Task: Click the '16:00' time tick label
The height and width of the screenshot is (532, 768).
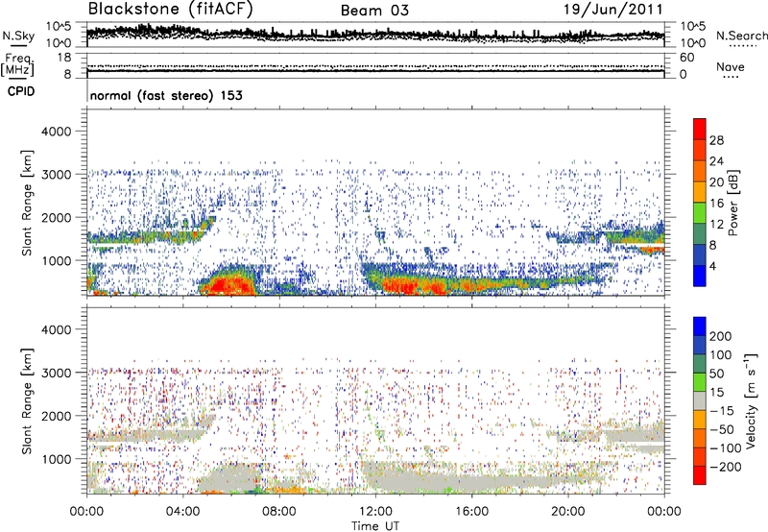Action: [471, 512]
